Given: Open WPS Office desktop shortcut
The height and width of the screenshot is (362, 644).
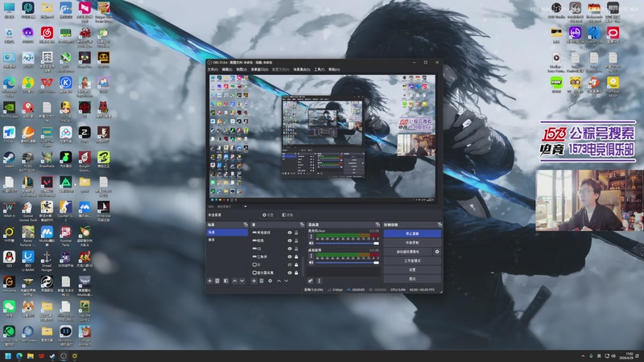Looking at the screenshot, I should (47, 85).
